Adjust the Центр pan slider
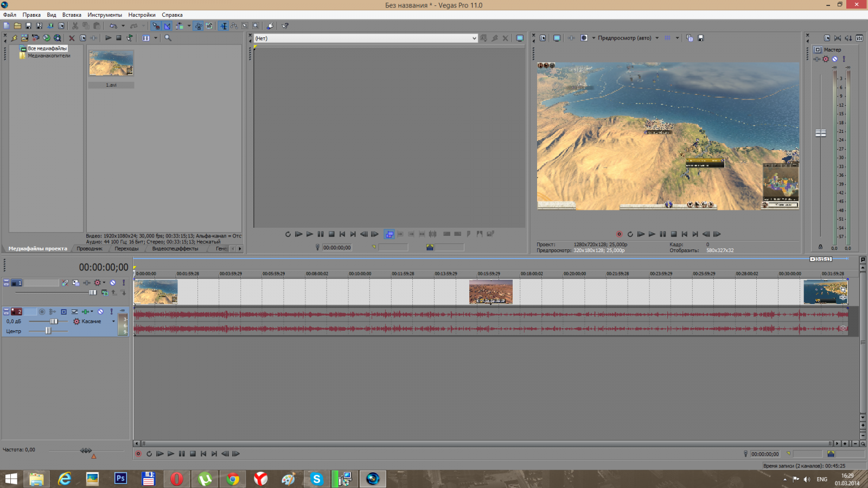 pos(48,330)
